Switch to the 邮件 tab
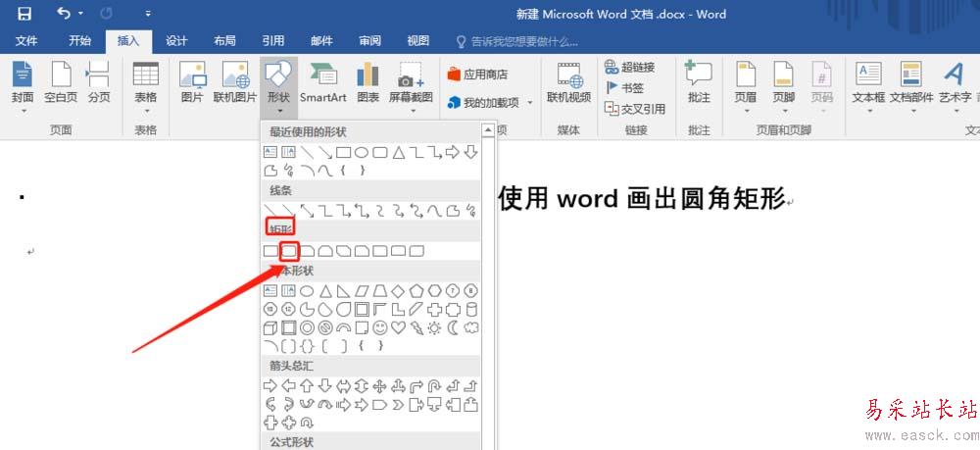This screenshot has width=980, height=450. tap(321, 41)
